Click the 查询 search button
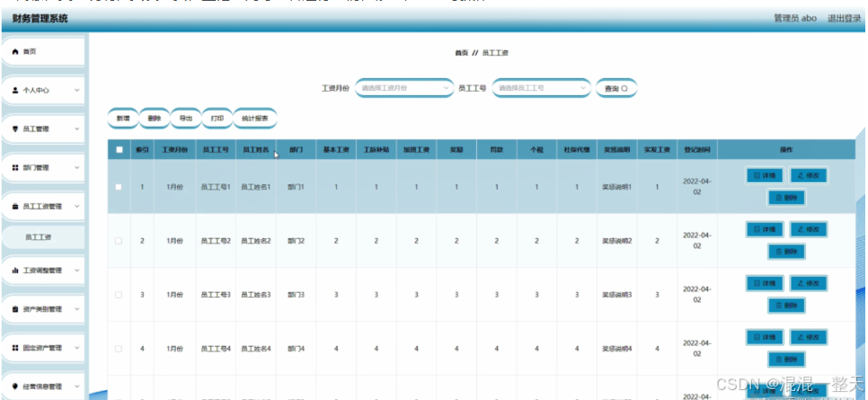This screenshot has height=400, width=868. click(616, 89)
